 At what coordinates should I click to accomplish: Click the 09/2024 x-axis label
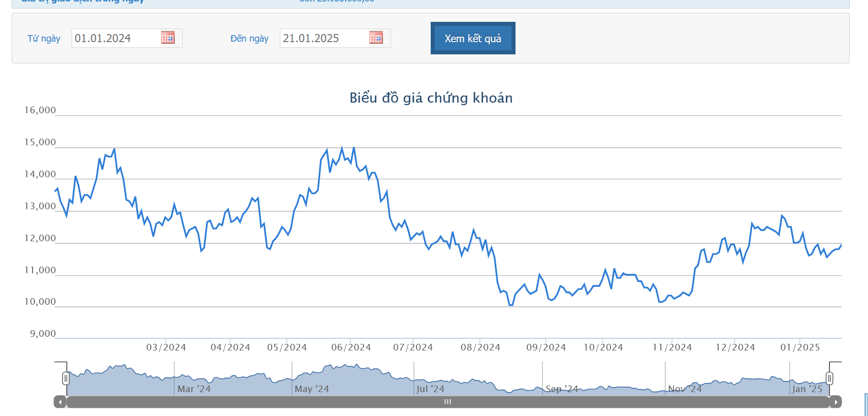coord(546,347)
